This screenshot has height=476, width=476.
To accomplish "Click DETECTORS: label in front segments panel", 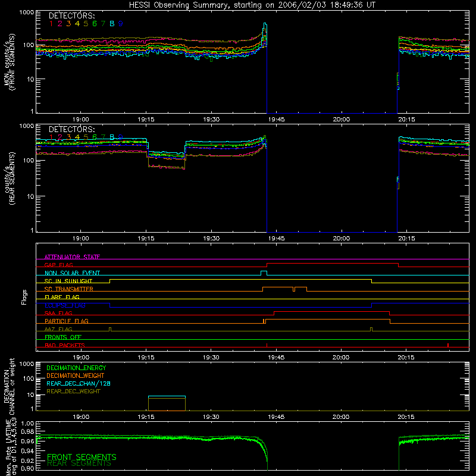I will coord(71,16).
